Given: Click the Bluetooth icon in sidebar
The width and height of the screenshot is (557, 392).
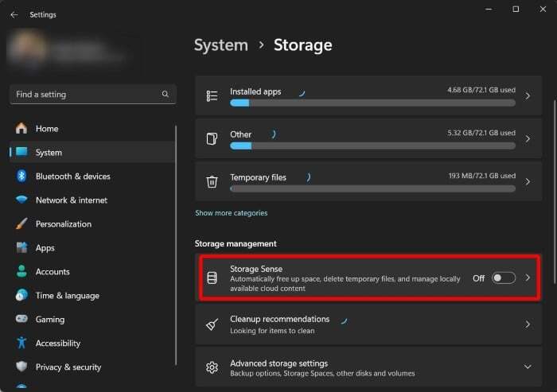Looking at the screenshot, I should coord(21,176).
